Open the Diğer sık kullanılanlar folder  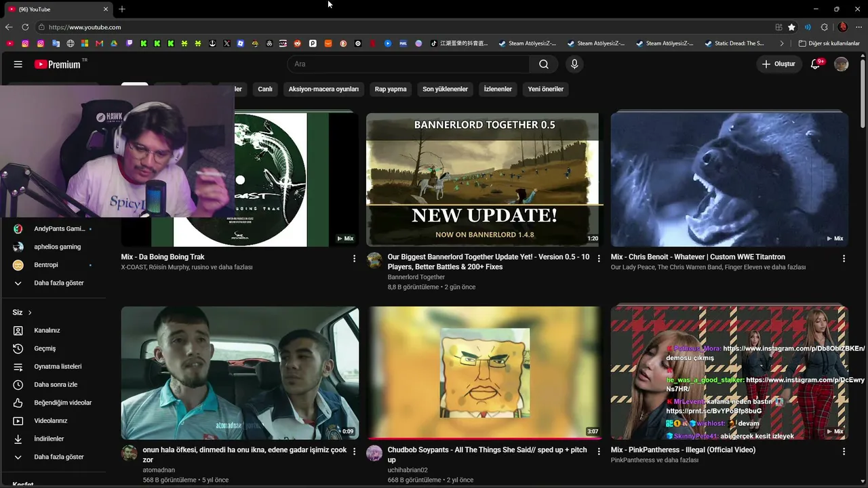tap(829, 43)
